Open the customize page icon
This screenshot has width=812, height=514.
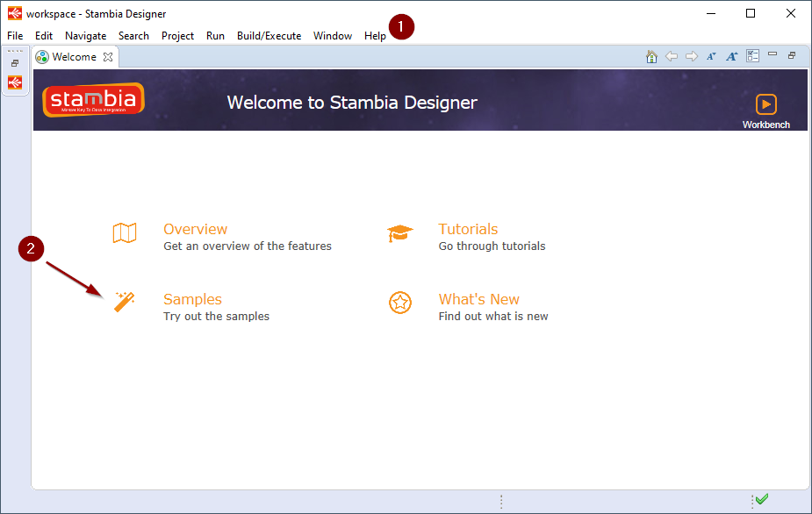coord(752,56)
